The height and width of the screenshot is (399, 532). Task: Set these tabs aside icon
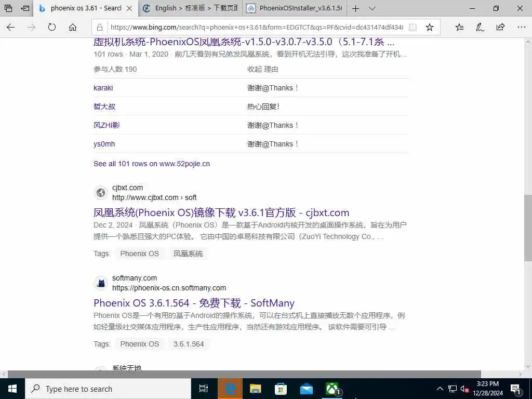[x=25, y=8]
